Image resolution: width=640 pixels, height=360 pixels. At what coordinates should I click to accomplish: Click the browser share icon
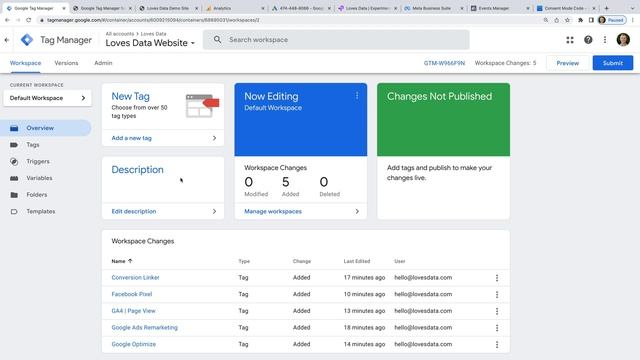coord(557,20)
